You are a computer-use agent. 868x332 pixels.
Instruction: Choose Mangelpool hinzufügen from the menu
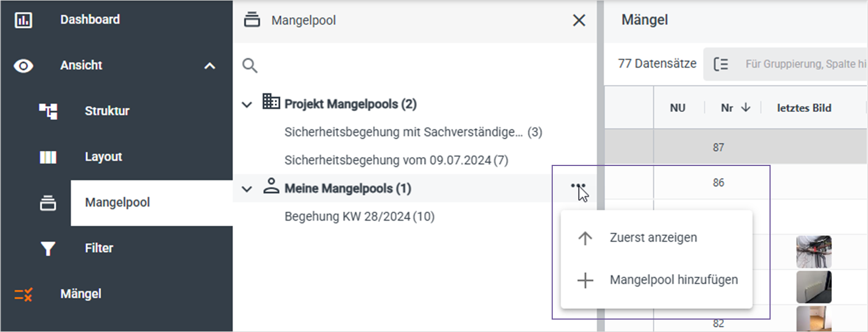(656, 280)
